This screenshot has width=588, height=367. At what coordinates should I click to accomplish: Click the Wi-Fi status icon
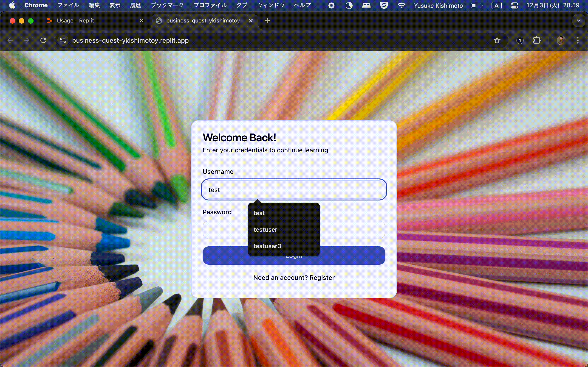click(x=401, y=5)
